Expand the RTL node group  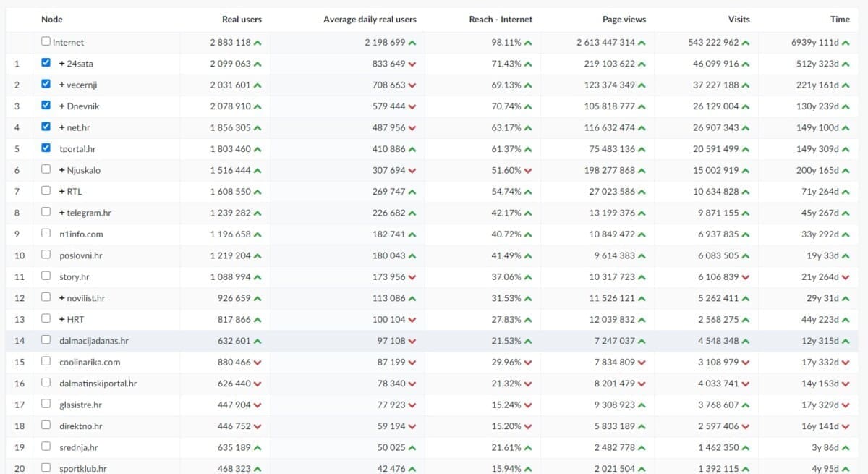click(x=62, y=191)
